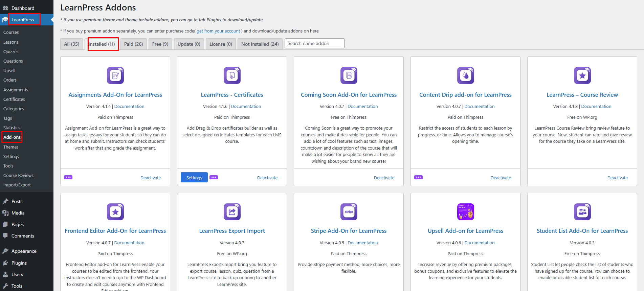Deactivate the Assignments add-on
This screenshot has width=644, height=291.
(151, 178)
